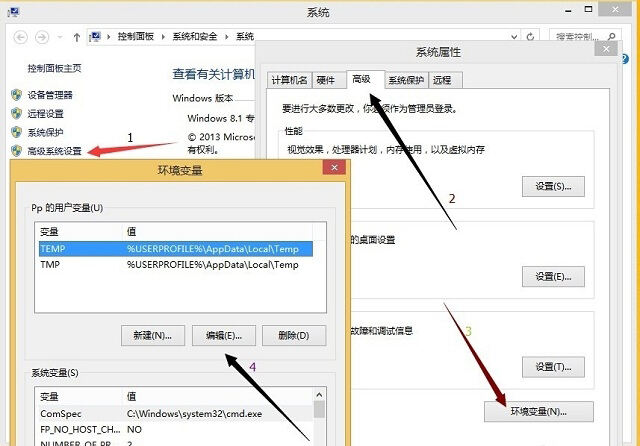Close the 环境变量 dialog
This screenshot has height=446, width=640.
(x=334, y=167)
